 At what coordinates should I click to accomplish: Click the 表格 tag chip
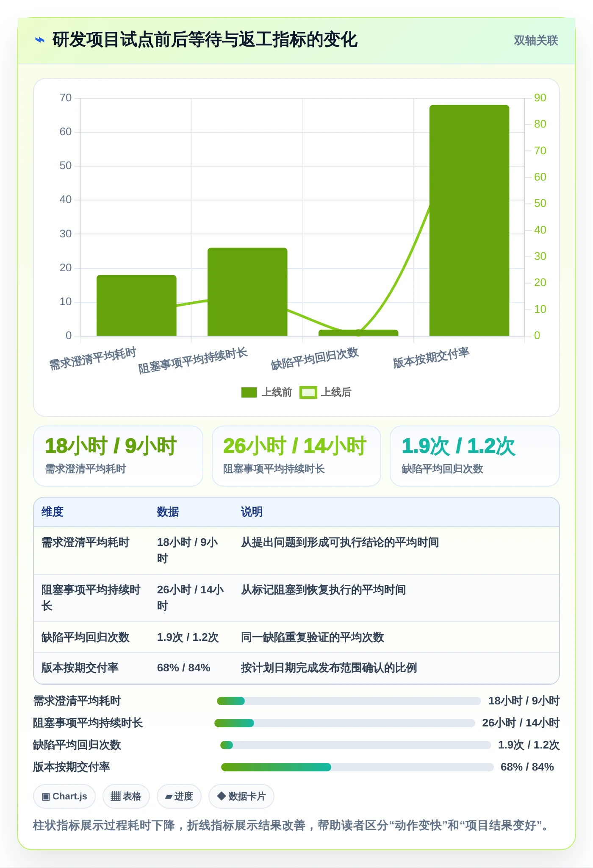(x=126, y=796)
